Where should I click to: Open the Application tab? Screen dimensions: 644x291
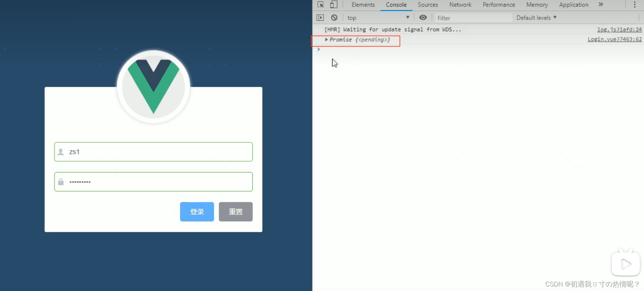(x=574, y=5)
